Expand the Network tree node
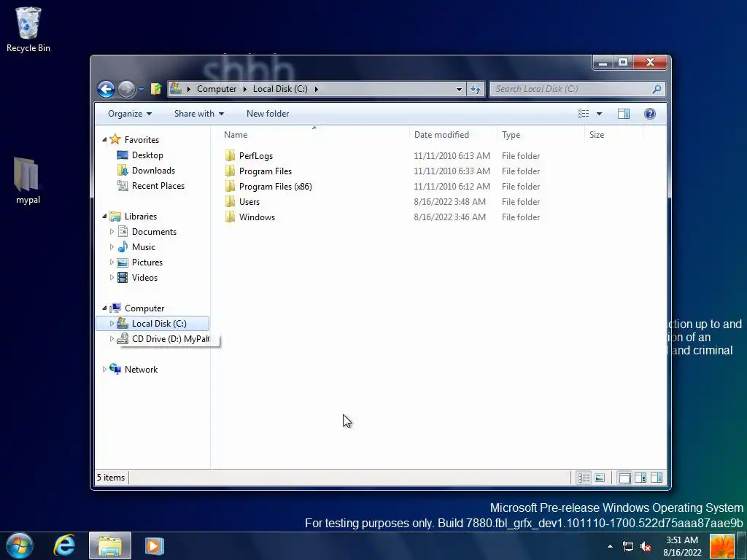The height and width of the screenshot is (560, 747). point(104,369)
